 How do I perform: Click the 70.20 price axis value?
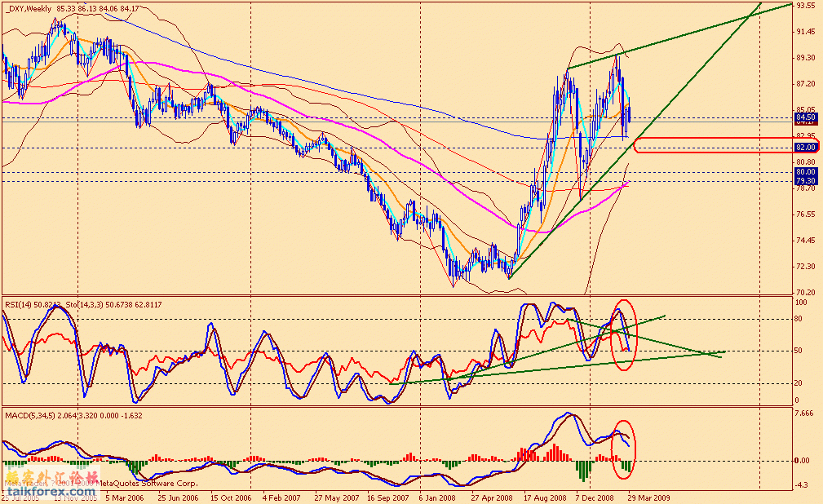point(806,292)
